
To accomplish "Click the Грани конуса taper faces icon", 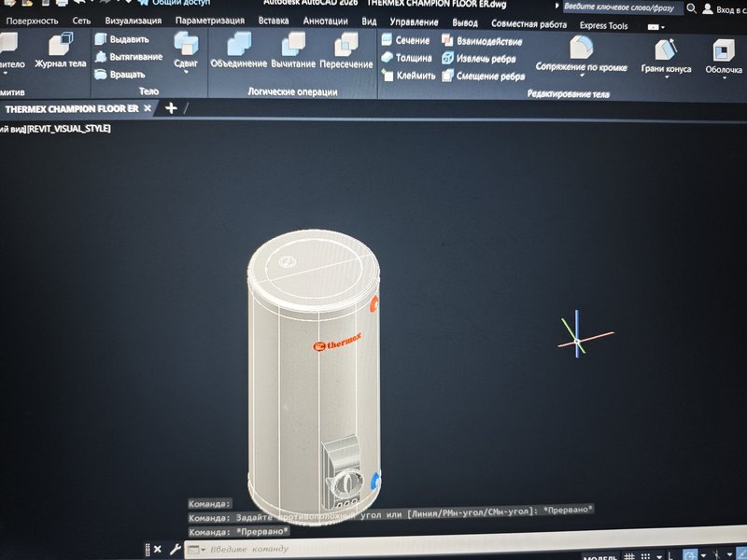I will (x=666, y=49).
